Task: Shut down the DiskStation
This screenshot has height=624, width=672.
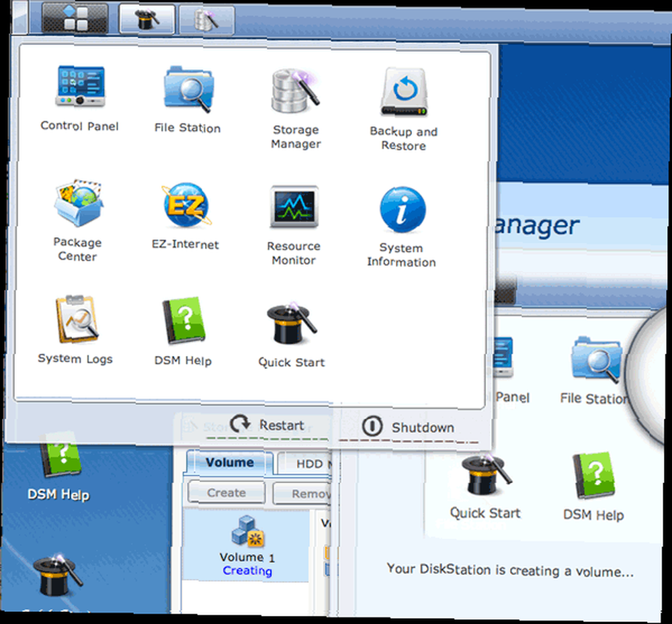Action: coord(408,427)
